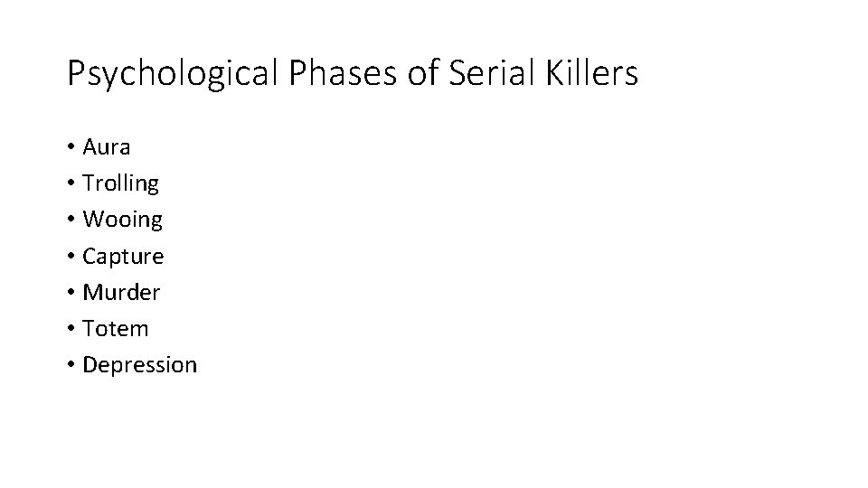
Task: Select the Murder bullet text
Action: point(121,292)
